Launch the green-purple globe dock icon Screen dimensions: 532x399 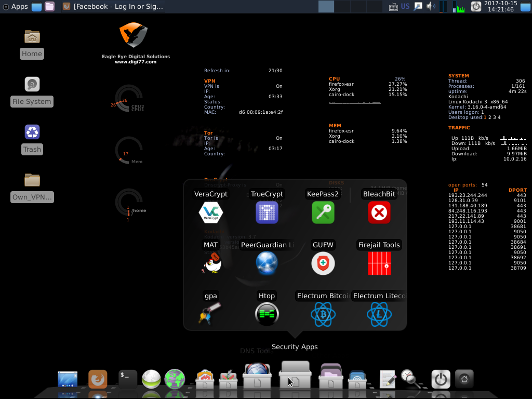tap(175, 379)
